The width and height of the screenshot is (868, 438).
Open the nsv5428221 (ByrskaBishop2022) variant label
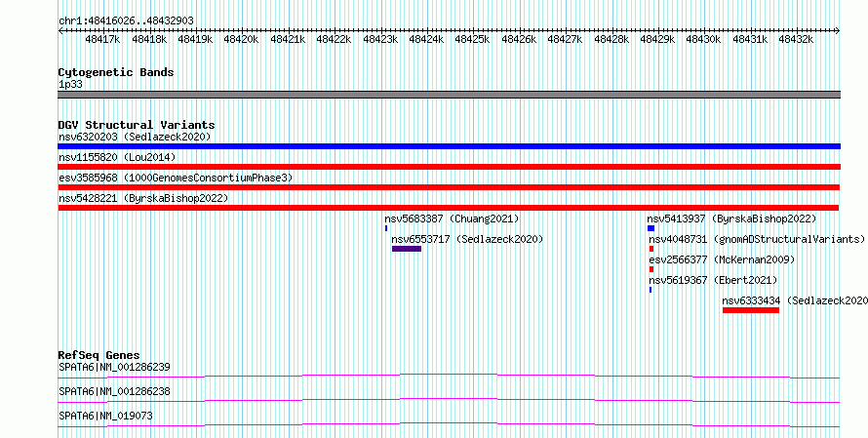tap(143, 198)
